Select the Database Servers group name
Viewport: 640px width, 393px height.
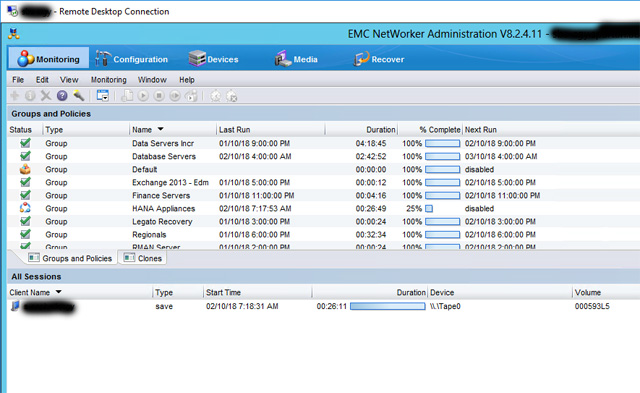tap(164, 156)
